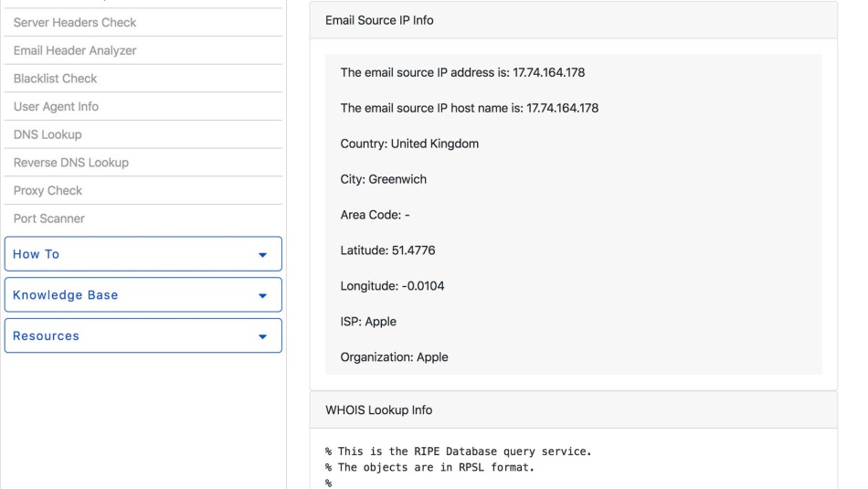Screen dimensions: 868x489
Task: Click the City: Greenwich text
Action: click(383, 179)
